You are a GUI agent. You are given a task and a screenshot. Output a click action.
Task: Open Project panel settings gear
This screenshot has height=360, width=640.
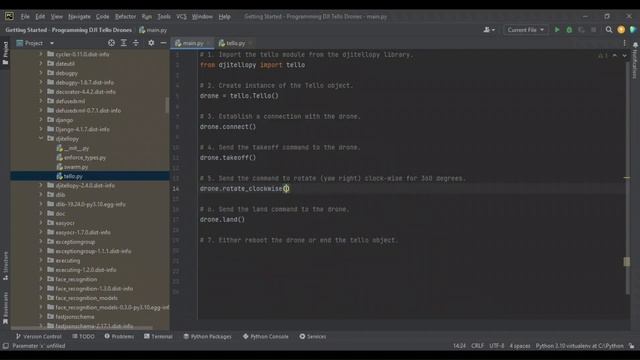(151, 43)
